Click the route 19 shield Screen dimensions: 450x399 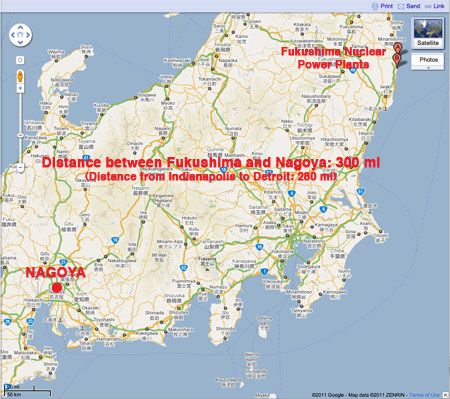click(115, 240)
